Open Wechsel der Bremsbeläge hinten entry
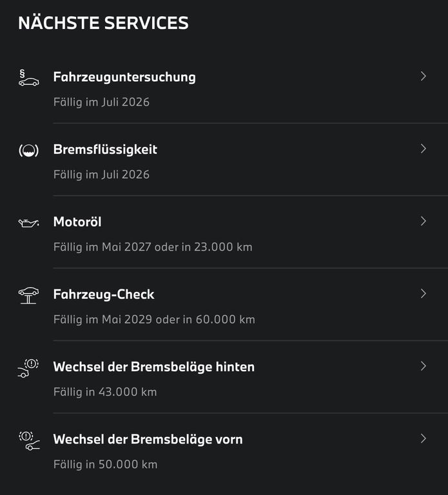The height and width of the screenshot is (495, 448). [x=153, y=367]
